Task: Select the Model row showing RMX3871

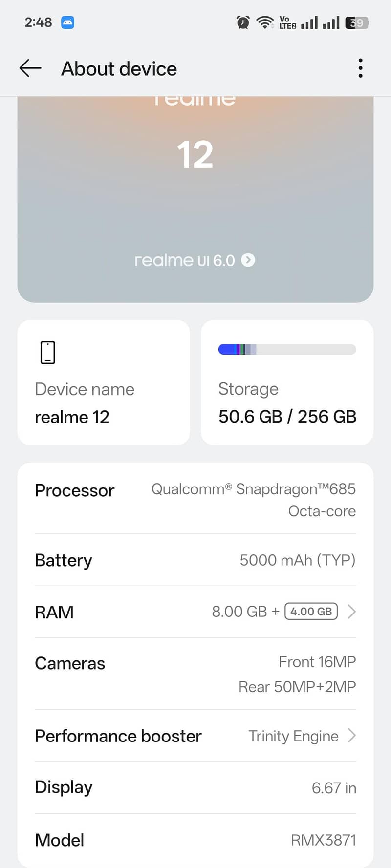Action: click(x=195, y=839)
